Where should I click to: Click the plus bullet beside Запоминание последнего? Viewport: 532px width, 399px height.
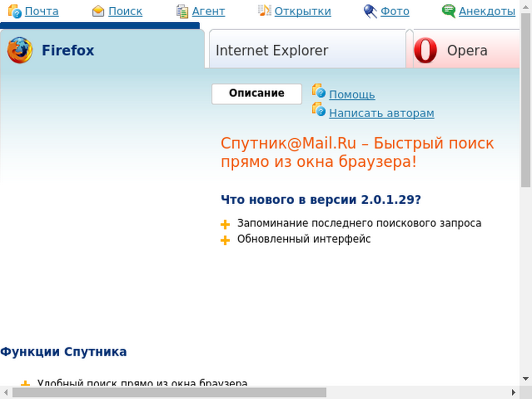[x=225, y=224]
